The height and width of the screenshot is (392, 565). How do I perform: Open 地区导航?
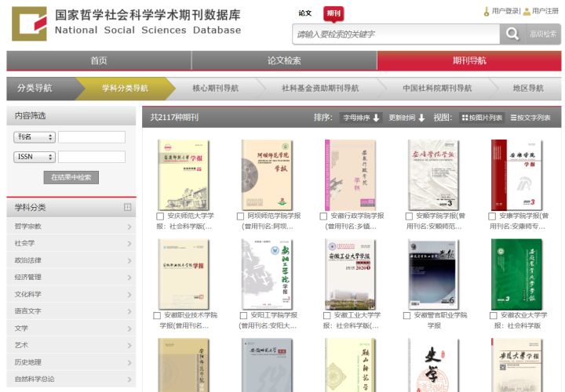(x=528, y=88)
